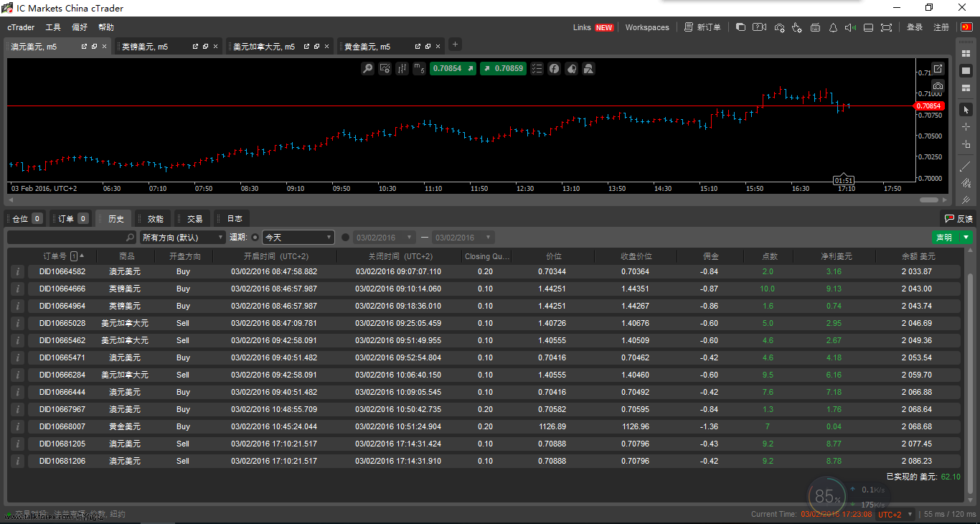Screen dimensions: 980x524
Task: Switch to the 仓位 tab
Action: click(x=26, y=219)
